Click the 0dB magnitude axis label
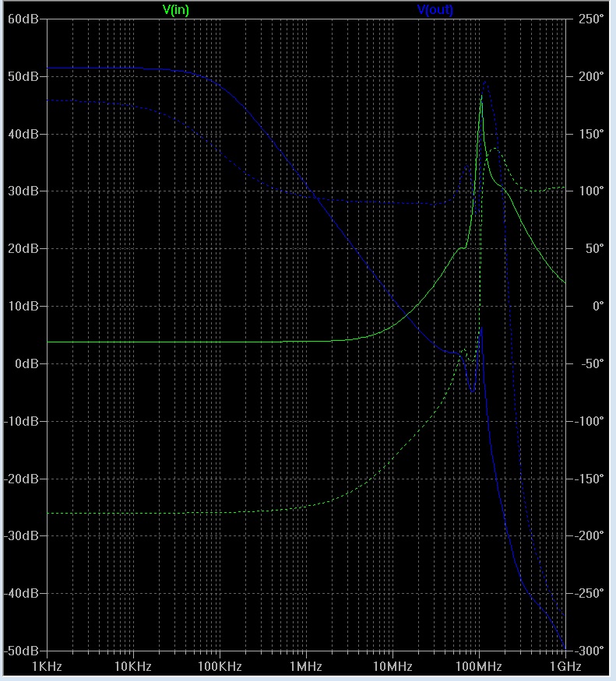The height and width of the screenshot is (681, 616). point(27,363)
